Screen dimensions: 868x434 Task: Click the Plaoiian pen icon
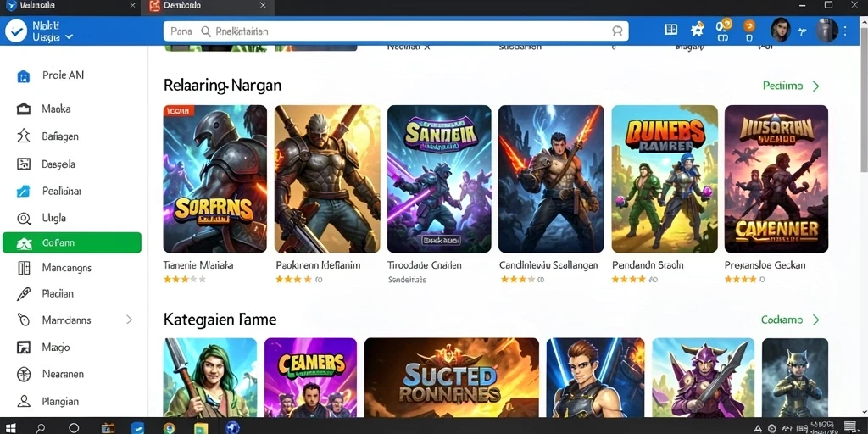pos(23,293)
